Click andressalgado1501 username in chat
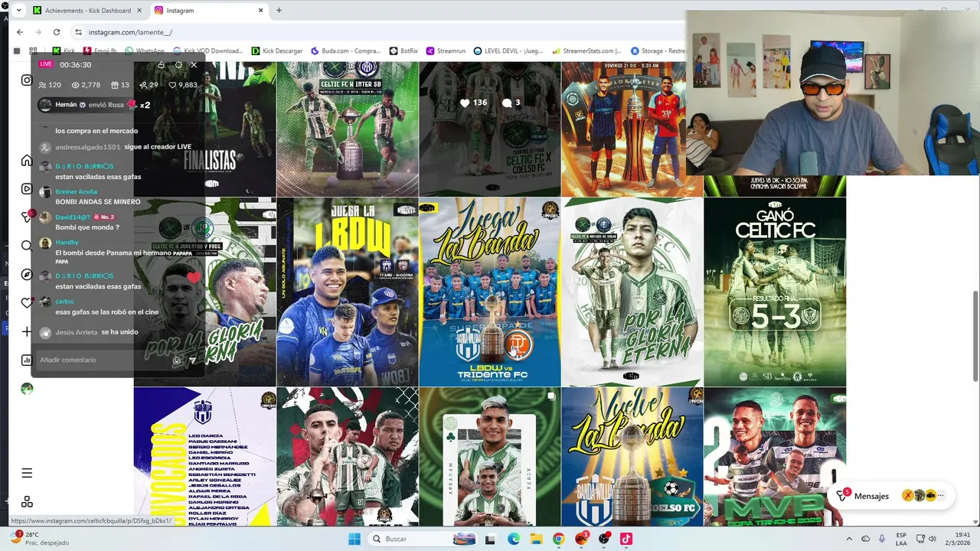The image size is (980, 551). [x=88, y=146]
